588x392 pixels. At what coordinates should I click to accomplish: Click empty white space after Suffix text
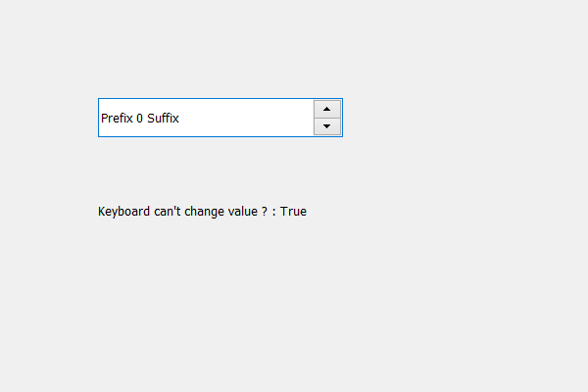click(x=245, y=118)
